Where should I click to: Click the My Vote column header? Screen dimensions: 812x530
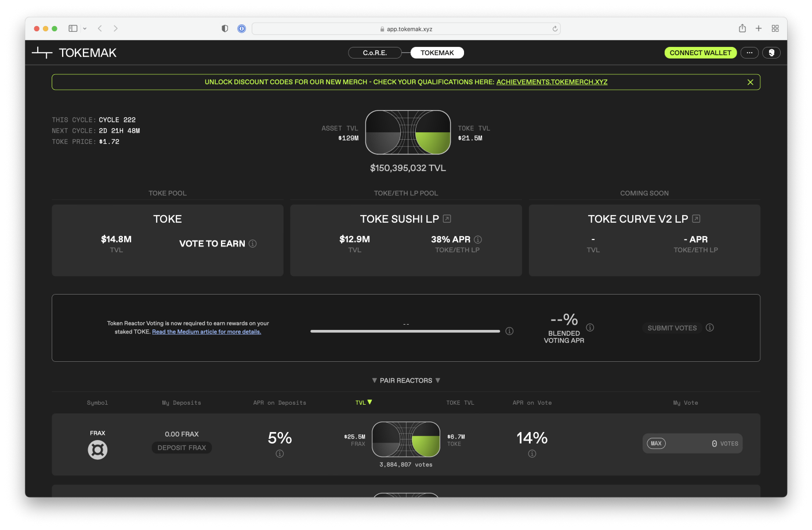tap(686, 402)
